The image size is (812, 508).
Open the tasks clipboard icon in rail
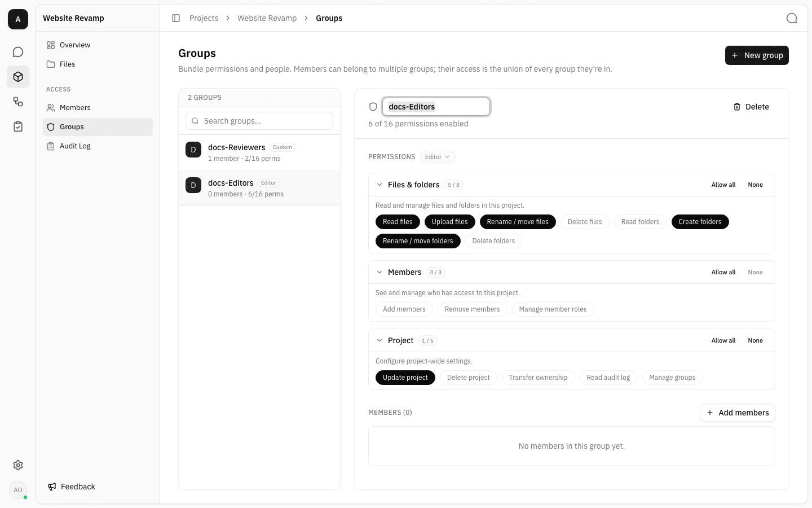pos(18,126)
